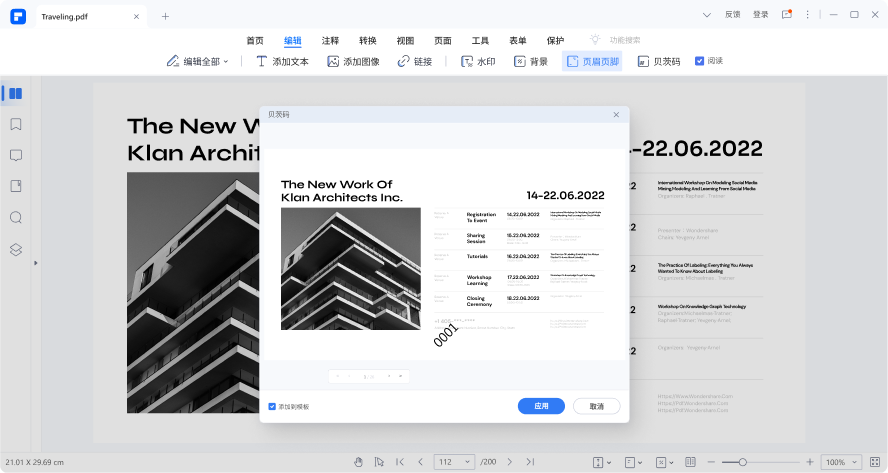Click the 应用 apply button
Viewport: 888px width, 473px height.
[541, 406]
